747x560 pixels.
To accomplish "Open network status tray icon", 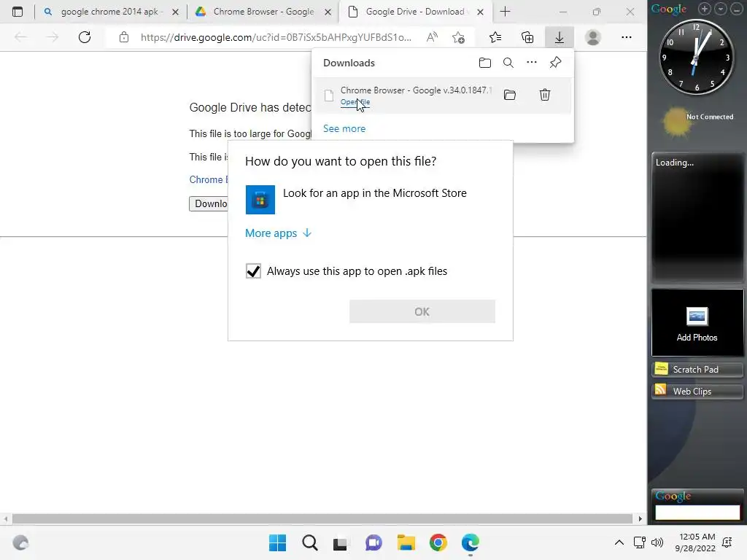I will (x=639, y=542).
